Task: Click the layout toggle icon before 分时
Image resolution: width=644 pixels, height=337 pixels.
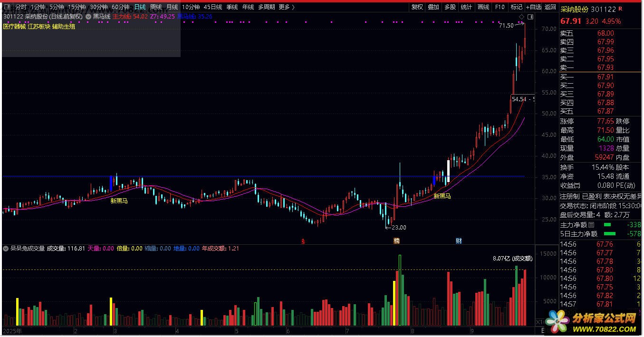Action: 7,7
